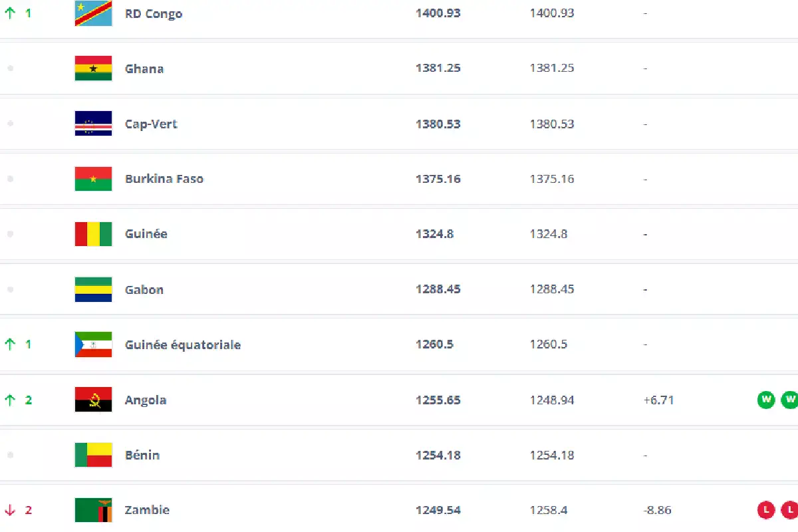798x532 pixels.
Task: Click Zambie's red down-arrow rank change
Action: pos(10,510)
